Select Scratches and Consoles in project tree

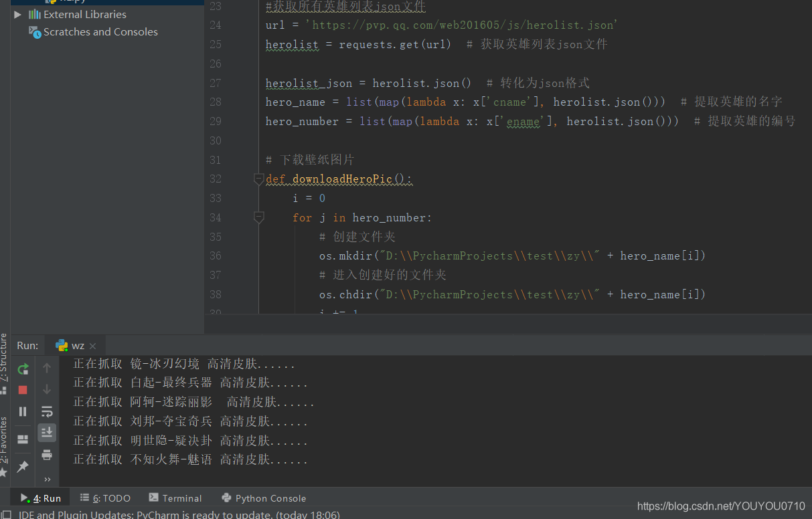[100, 31]
